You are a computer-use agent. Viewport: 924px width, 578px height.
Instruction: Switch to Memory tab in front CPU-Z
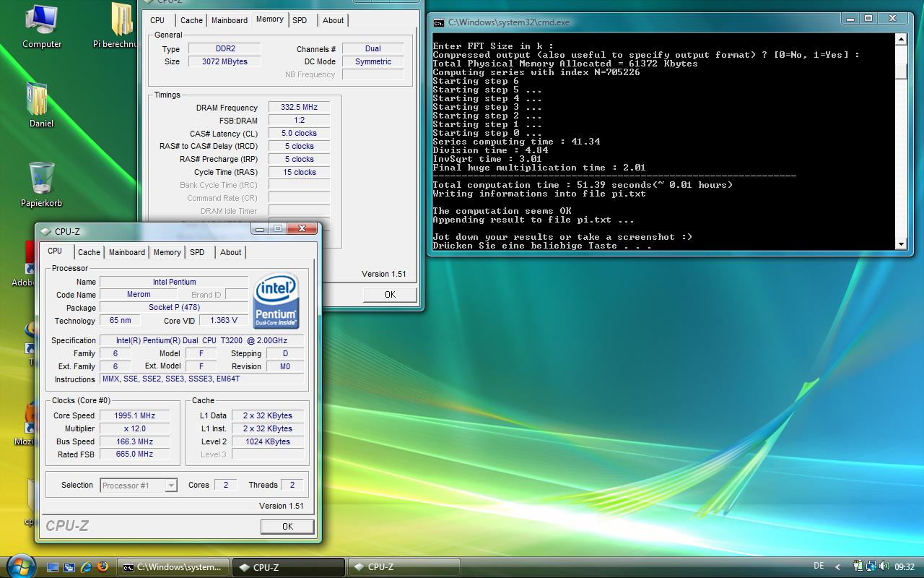(167, 252)
